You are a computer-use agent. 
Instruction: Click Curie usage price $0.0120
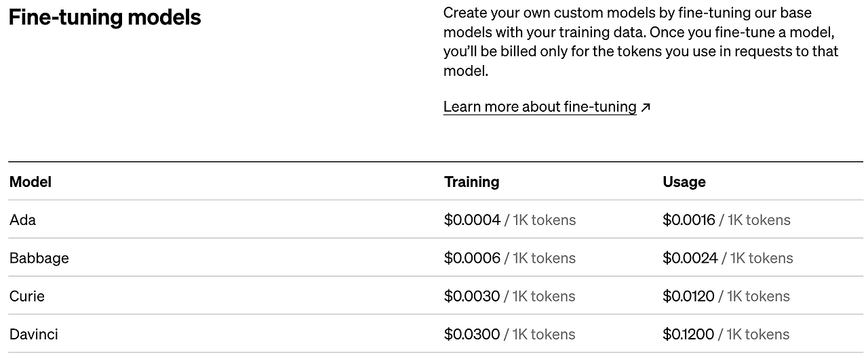click(x=688, y=295)
